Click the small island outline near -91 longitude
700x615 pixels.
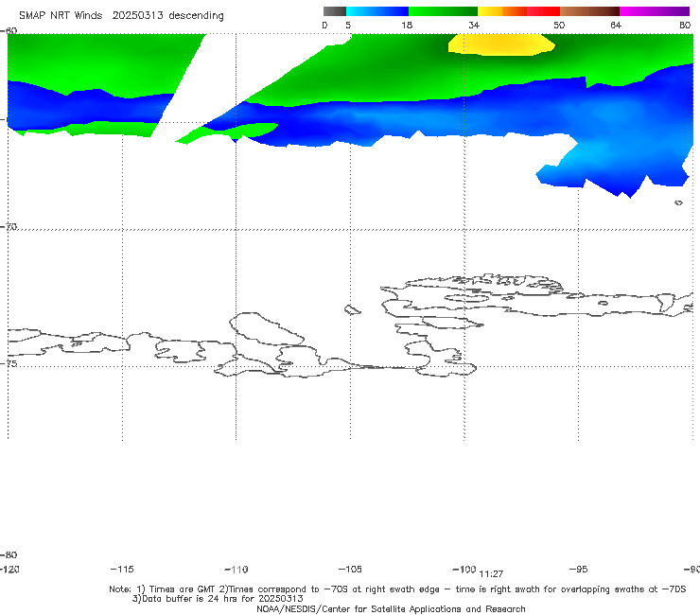click(x=678, y=202)
